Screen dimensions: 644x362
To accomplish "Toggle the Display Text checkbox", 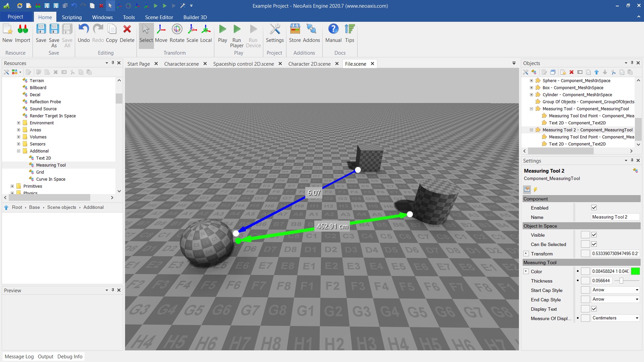I will click(594, 309).
